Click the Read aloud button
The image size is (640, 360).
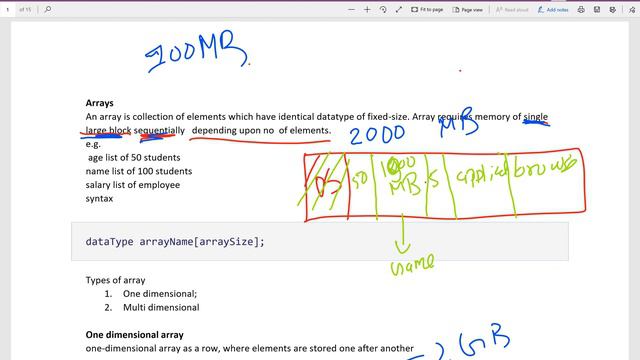click(x=512, y=9)
